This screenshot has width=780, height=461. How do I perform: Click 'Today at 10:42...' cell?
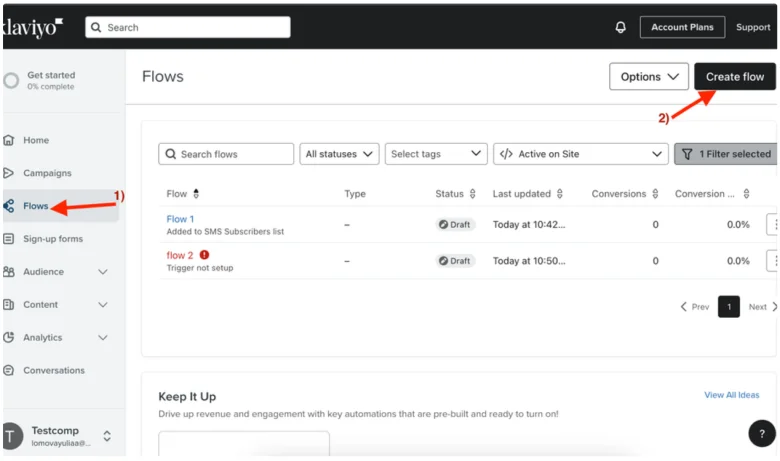(x=529, y=225)
